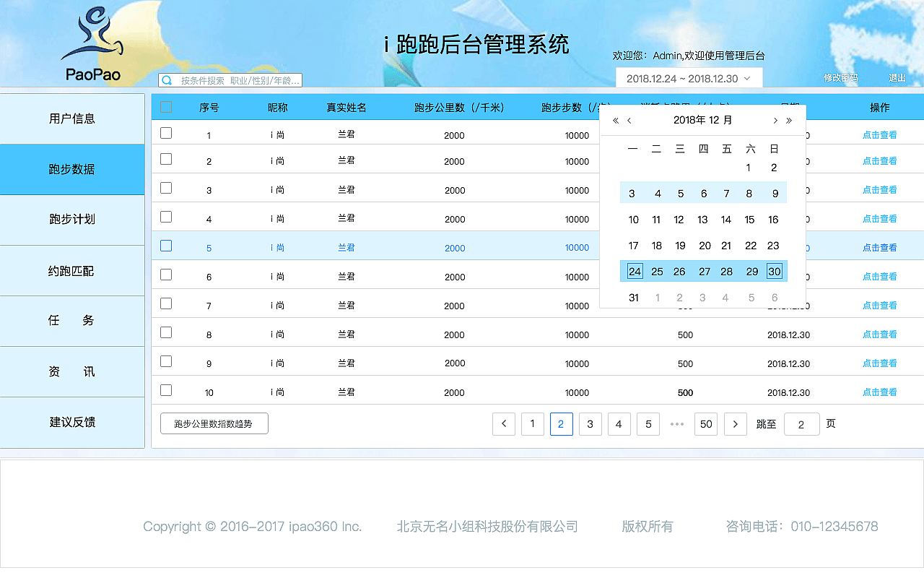The height and width of the screenshot is (578, 924).
Task: Click the 跑步公里数指数趋势 button
Action: pos(214,424)
